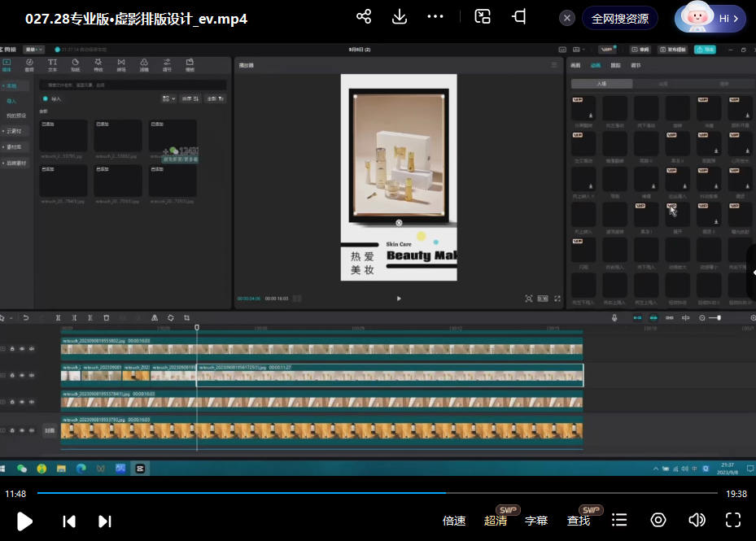The width and height of the screenshot is (756, 541).
Task: Open the 倍速 playback speed menu
Action: (454, 521)
